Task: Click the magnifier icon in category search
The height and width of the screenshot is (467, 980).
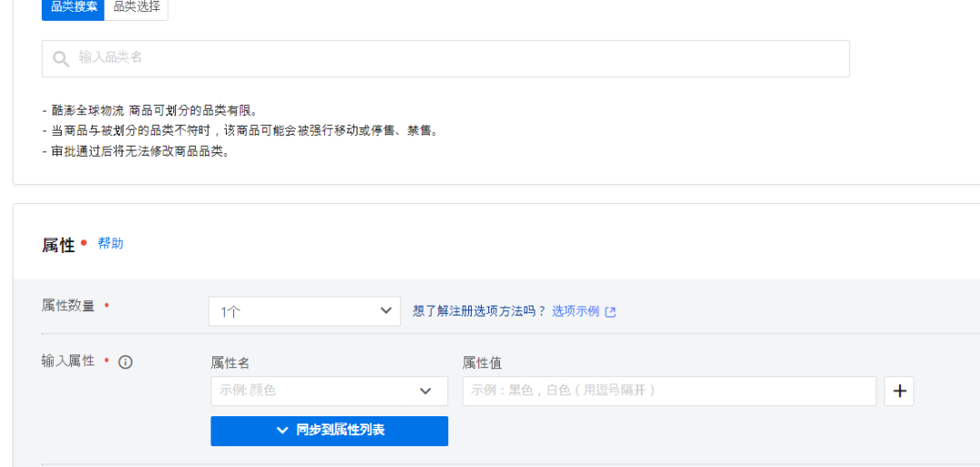Action: 61,59
